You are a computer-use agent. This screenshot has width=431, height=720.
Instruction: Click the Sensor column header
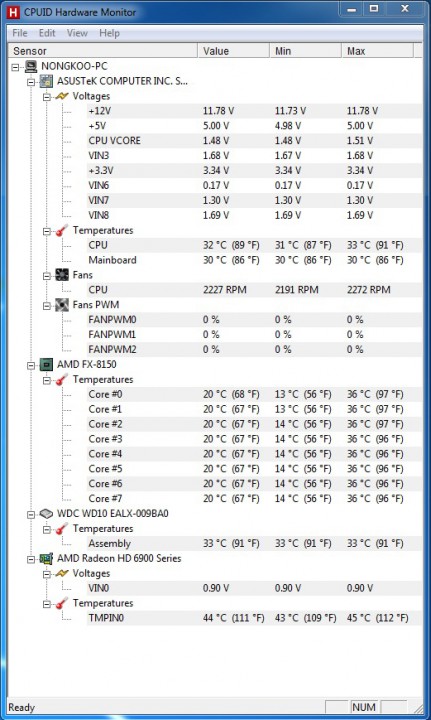point(103,51)
